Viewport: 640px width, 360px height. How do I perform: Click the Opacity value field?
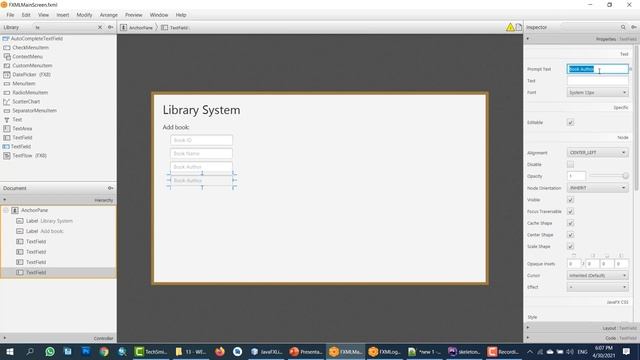(576, 176)
